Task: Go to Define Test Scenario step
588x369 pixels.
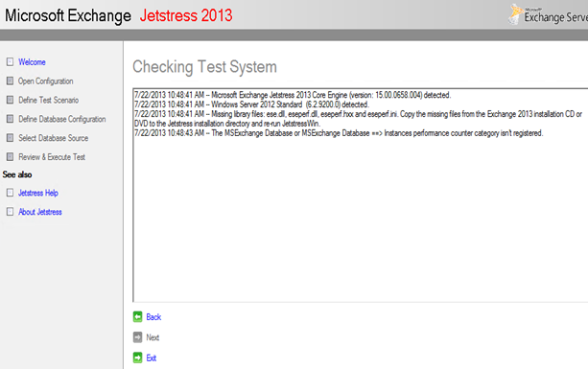Action: click(49, 100)
